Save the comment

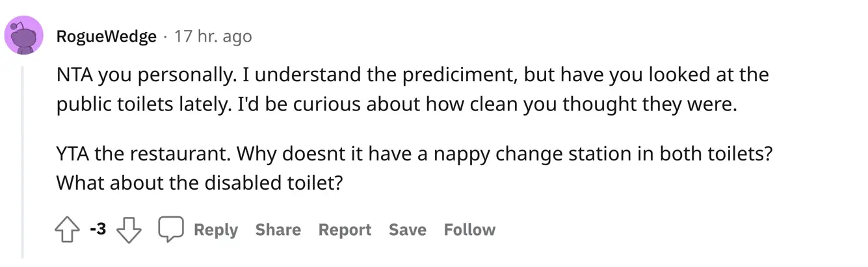[407, 230]
